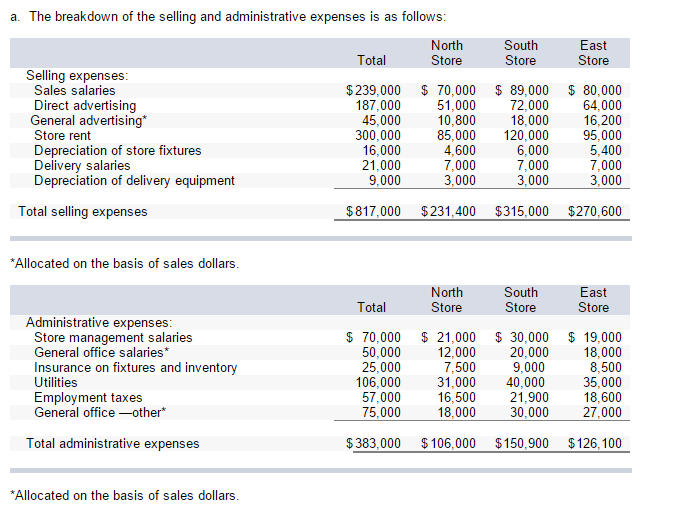Select Employment taxes South value 21,900

529,397
